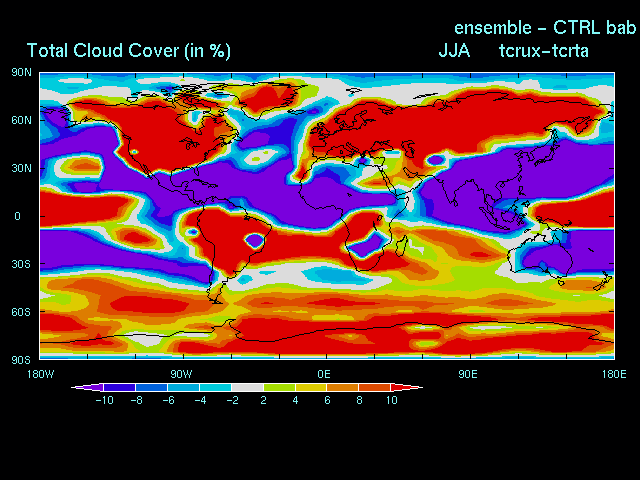640x480 pixels.
Task: Click the 180E longitude label
Action: [x=614, y=374]
